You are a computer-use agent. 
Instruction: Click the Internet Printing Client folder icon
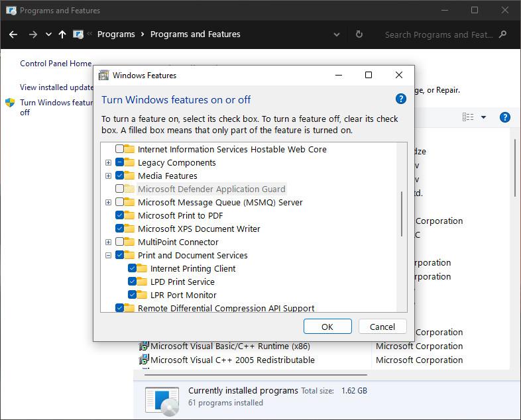(142, 268)
